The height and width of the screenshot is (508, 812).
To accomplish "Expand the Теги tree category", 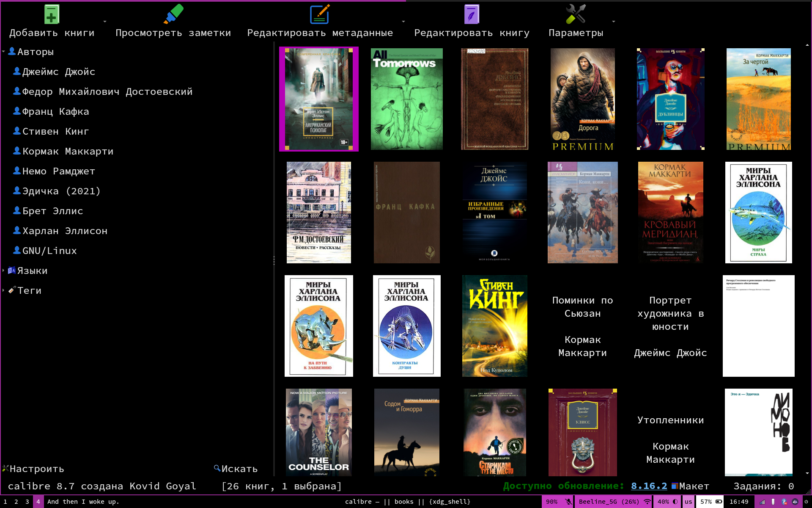I will [x=3, y=290].
